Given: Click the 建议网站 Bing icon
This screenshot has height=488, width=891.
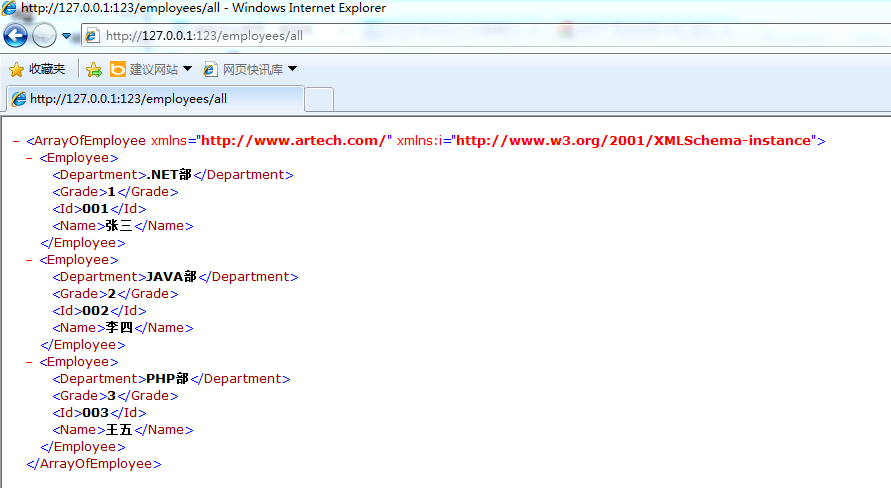Looking at the screenshot, I should [x=118, y=69].
